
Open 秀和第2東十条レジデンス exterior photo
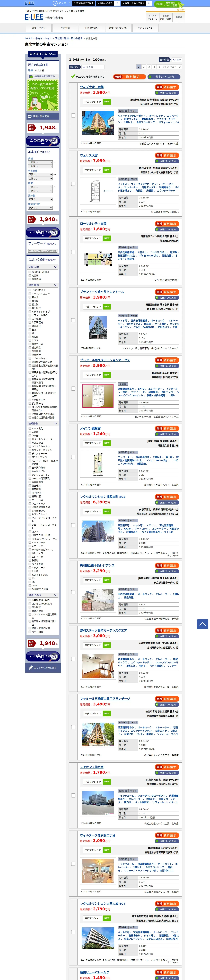pos(98,600)
